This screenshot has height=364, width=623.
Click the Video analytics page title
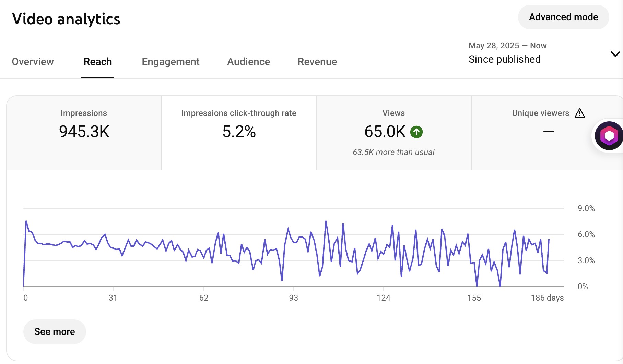66,19
